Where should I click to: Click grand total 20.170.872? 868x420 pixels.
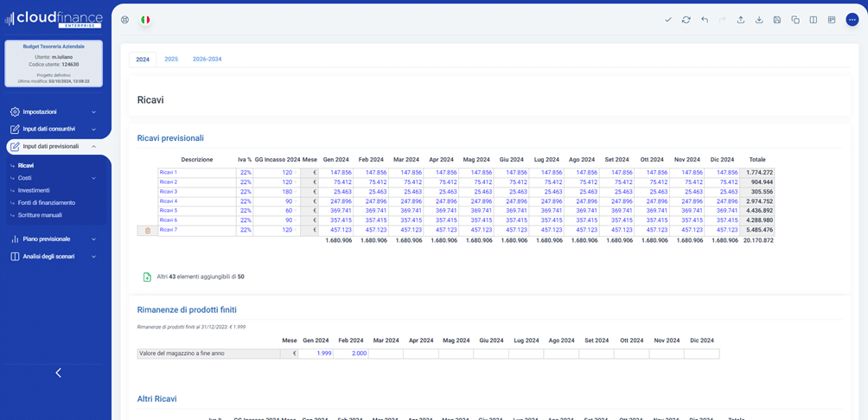point(758,241)
